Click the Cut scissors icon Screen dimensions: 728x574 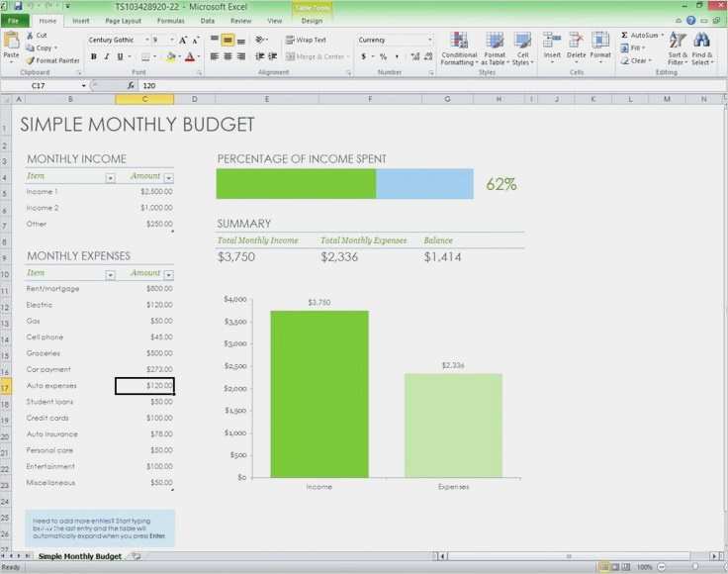point(31,36)
